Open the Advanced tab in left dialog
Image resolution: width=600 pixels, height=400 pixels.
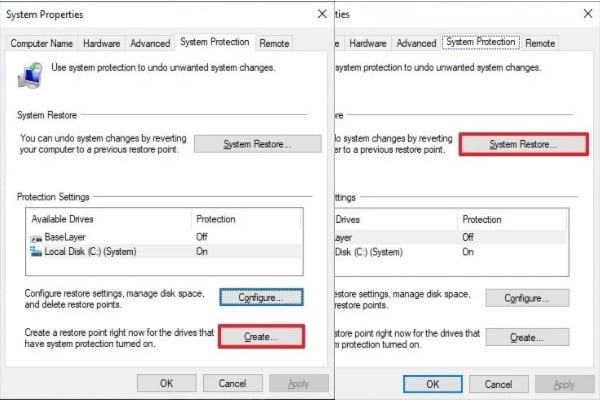tap(150, 44)
